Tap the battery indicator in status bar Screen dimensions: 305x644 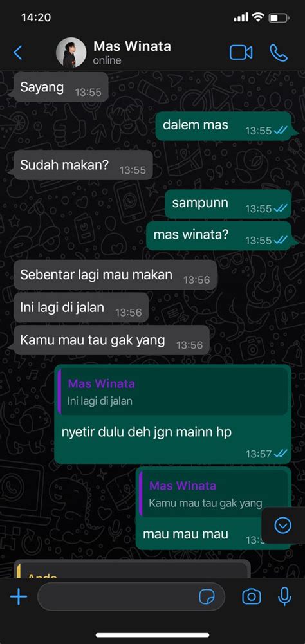click(279, 17)
